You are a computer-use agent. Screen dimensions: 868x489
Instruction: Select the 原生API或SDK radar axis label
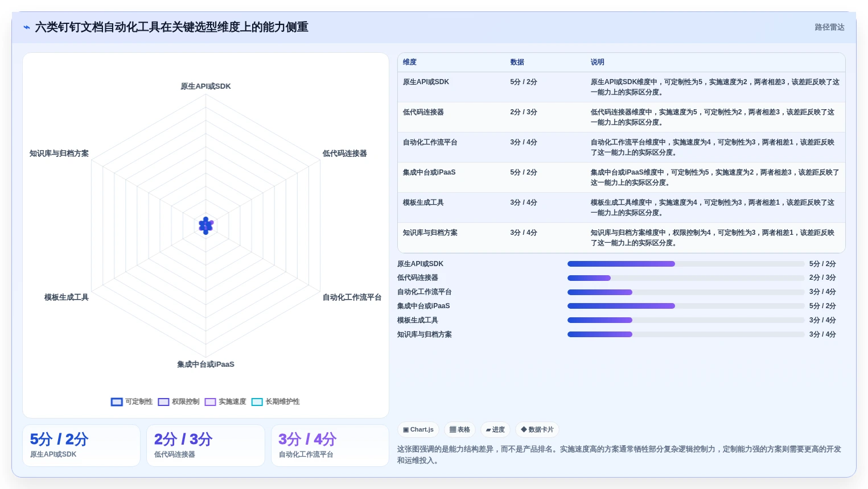coord(205,86)
